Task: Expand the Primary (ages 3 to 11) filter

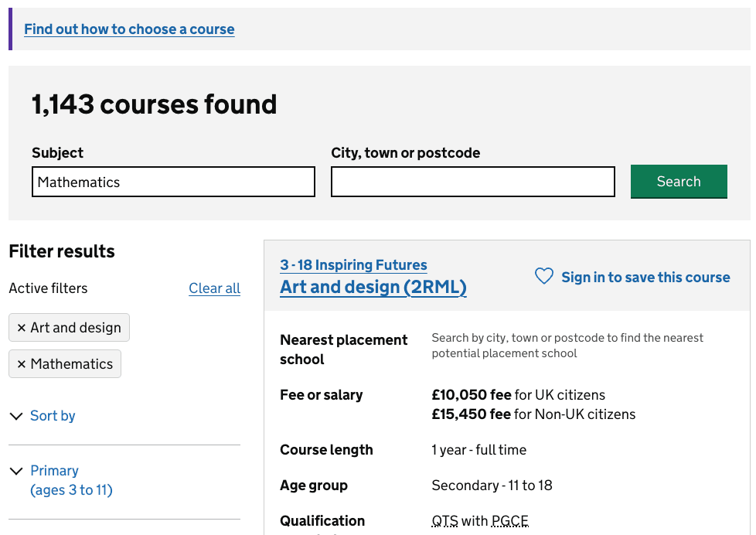Action: pyautogui.click(x=71, y=480)
